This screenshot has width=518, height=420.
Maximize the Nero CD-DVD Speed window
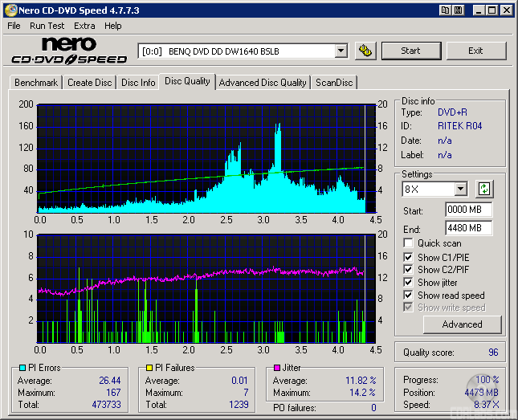(x=491, y=10)
